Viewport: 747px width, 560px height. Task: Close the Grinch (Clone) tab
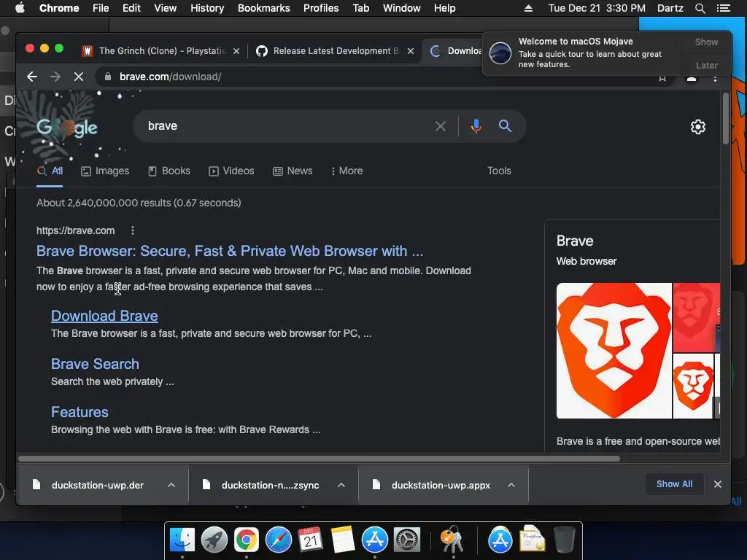click(x=236, y=51)
